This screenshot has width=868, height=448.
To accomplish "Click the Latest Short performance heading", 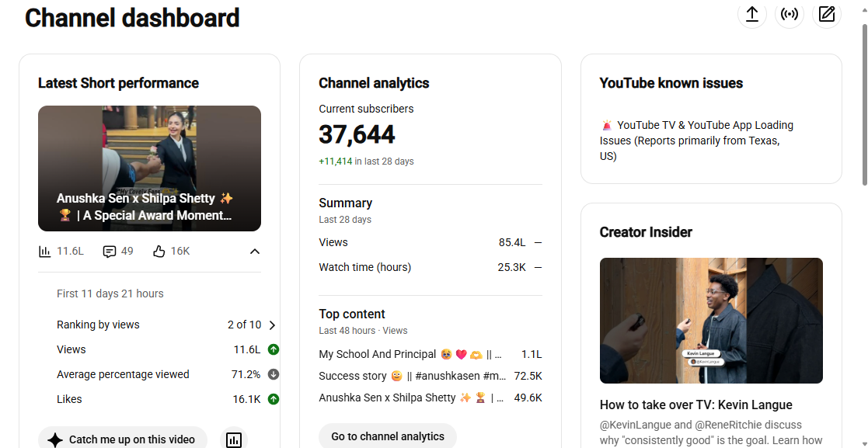I will (x=118, y=83).
